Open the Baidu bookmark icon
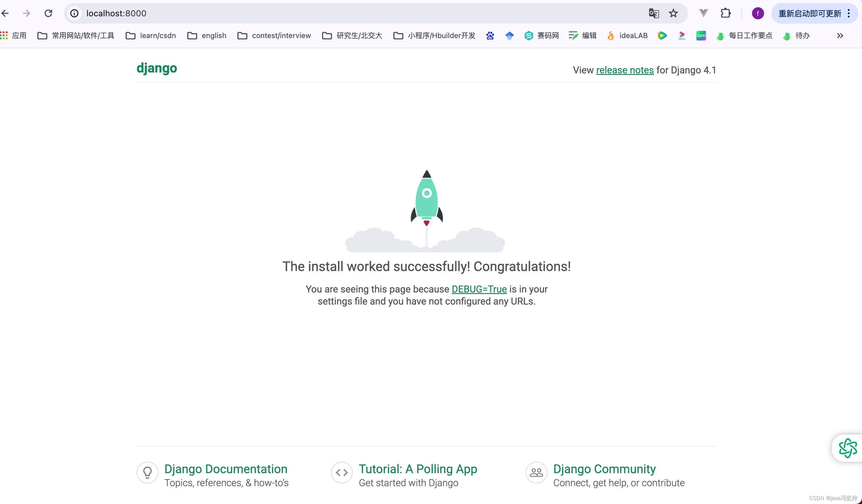 490,36
